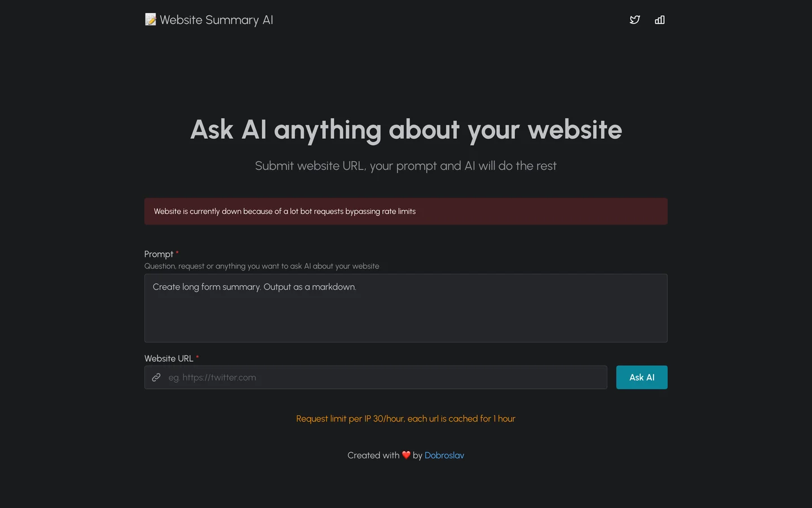Click the red website-down alert banner
Viewport: 812px width, 508px height.
[406, 211]
